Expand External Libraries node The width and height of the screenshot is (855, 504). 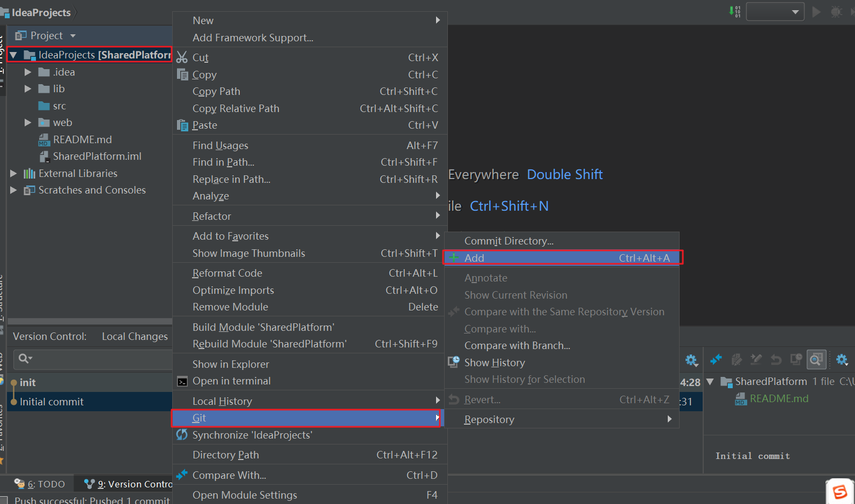[13, 174]
